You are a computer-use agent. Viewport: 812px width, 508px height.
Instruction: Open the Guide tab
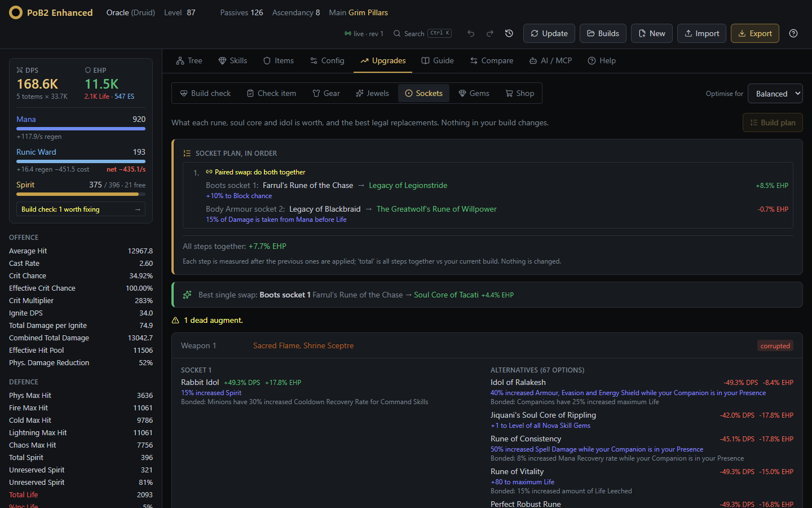click(438, 60)
